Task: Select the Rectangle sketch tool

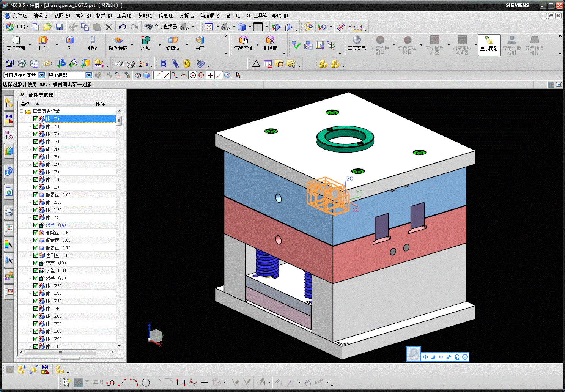Action: [x=181, y=383]
